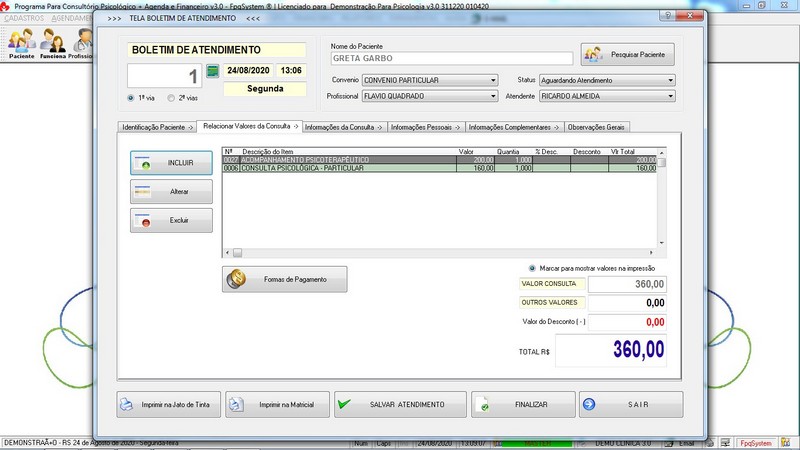Click Pesquisar Paciente button

628,54
